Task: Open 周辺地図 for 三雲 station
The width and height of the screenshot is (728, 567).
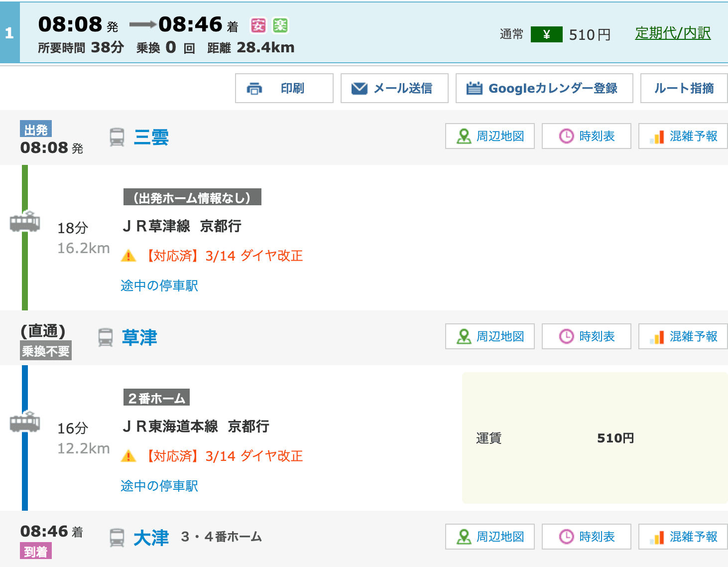Action: coord(490,136)
